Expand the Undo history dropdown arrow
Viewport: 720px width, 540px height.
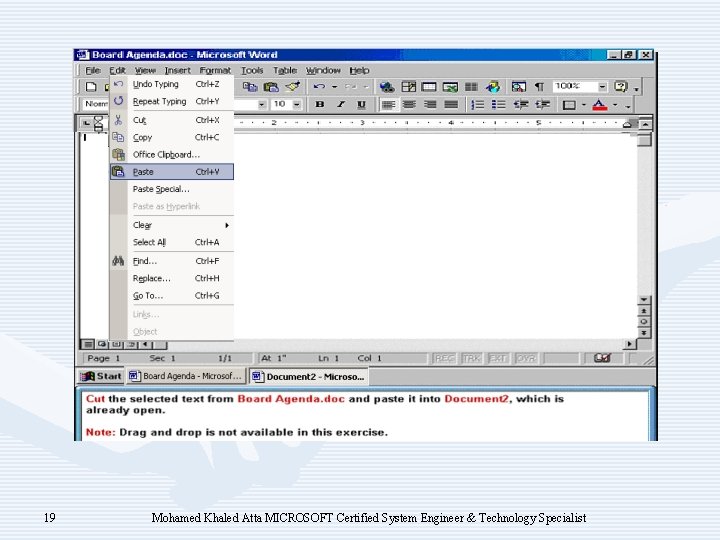click(335, 86)
